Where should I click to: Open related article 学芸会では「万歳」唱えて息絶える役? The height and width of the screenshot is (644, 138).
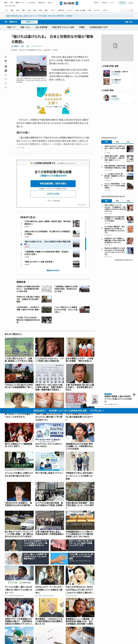28,299
